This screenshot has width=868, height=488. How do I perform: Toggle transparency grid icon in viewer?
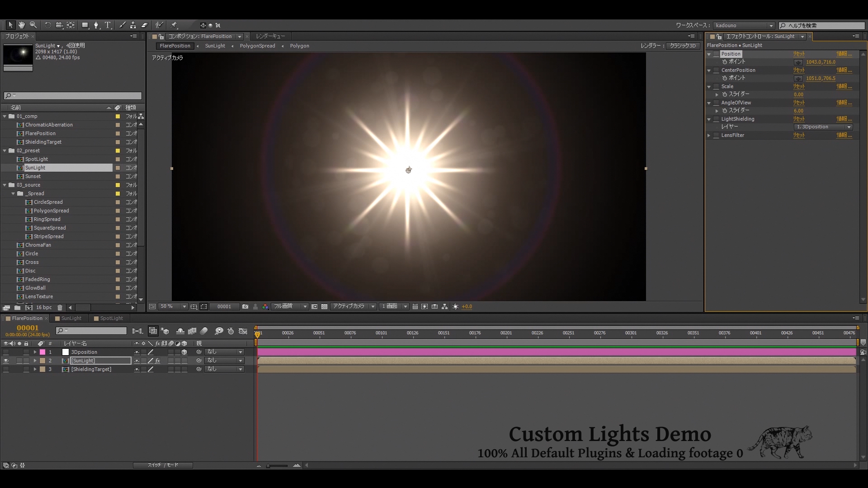324,306
